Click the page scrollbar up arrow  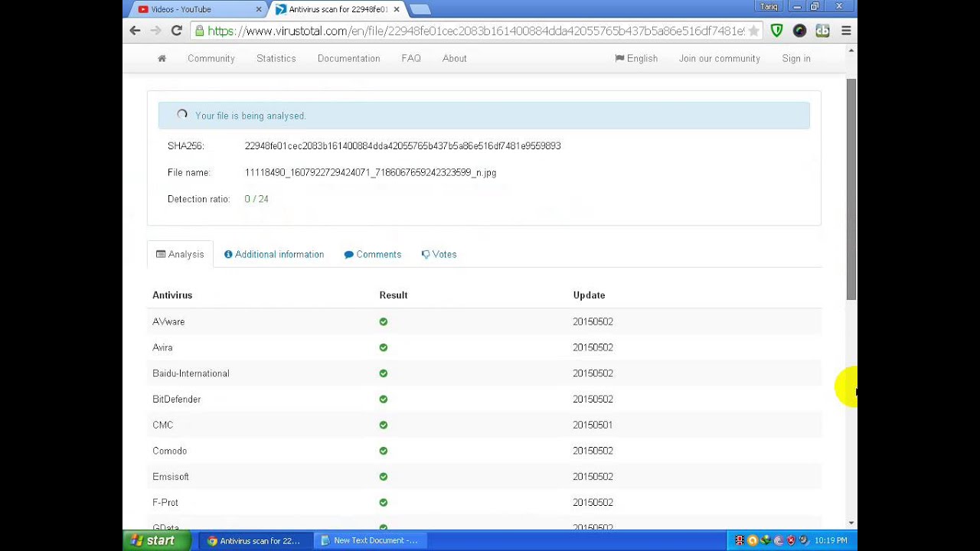[x=851, y=51]
